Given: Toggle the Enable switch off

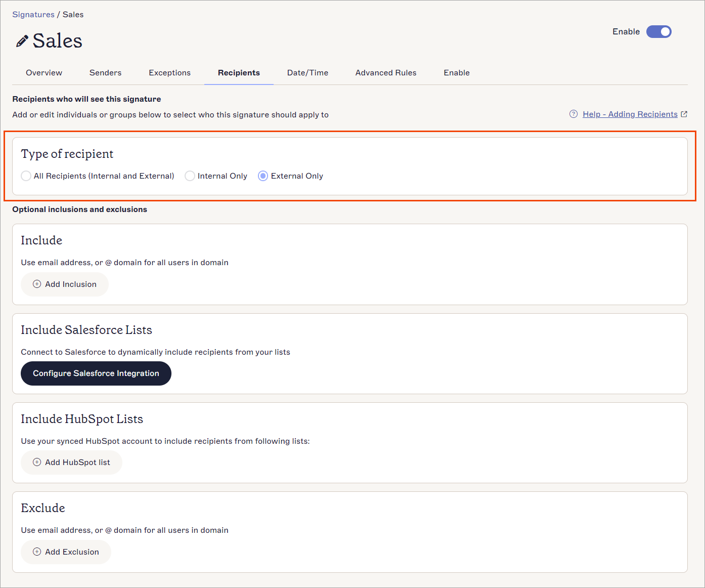Looking at the screenshot, I should 659,31.
